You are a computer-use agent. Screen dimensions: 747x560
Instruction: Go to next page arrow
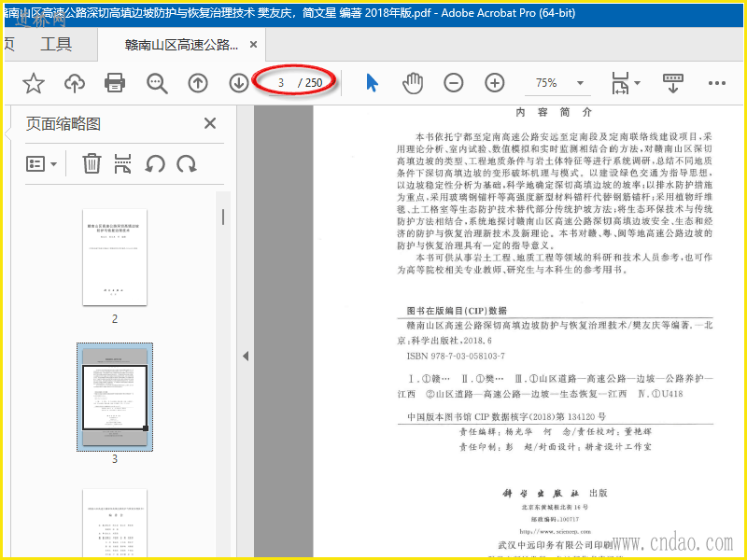point(239,83)
